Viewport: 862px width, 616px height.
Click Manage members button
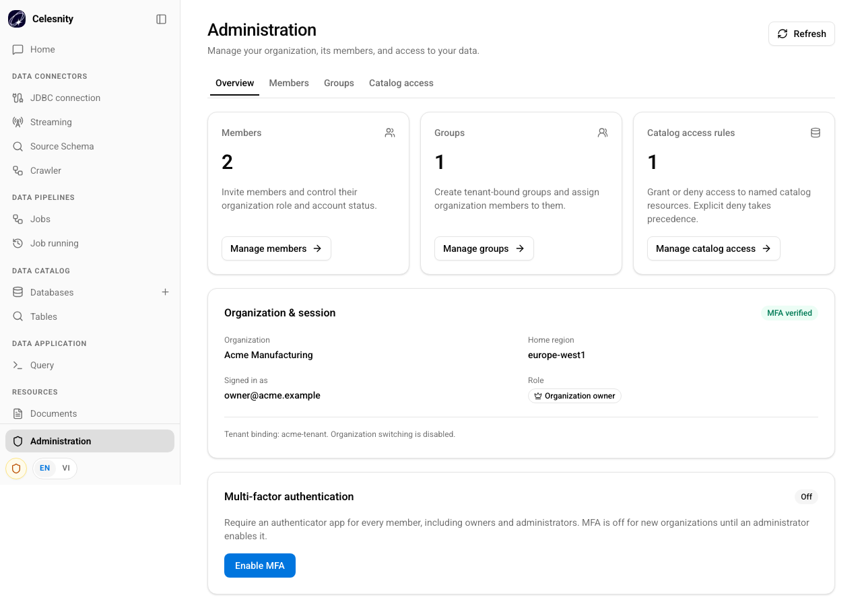(x=276, y=248)
